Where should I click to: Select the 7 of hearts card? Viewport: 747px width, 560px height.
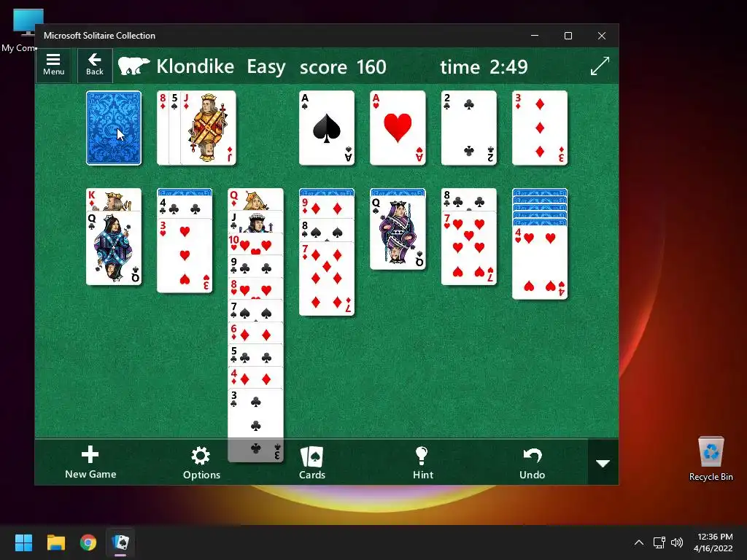(469, 248)
